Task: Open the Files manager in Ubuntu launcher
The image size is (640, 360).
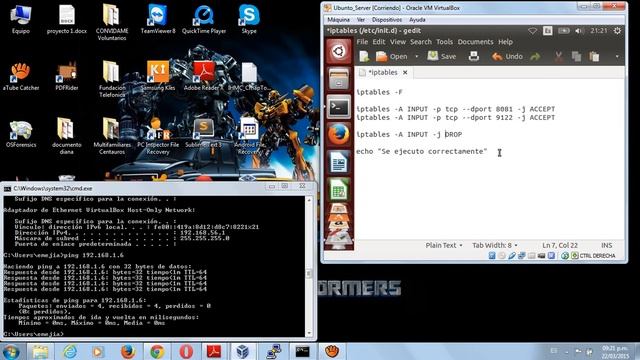Action: pos(338,79)
